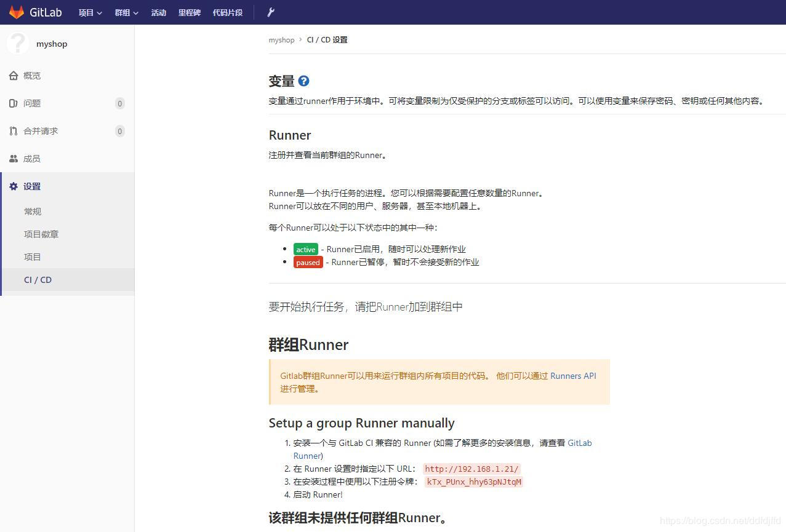
Task: Open the 活动 menu item
Action: pos(158,12)
